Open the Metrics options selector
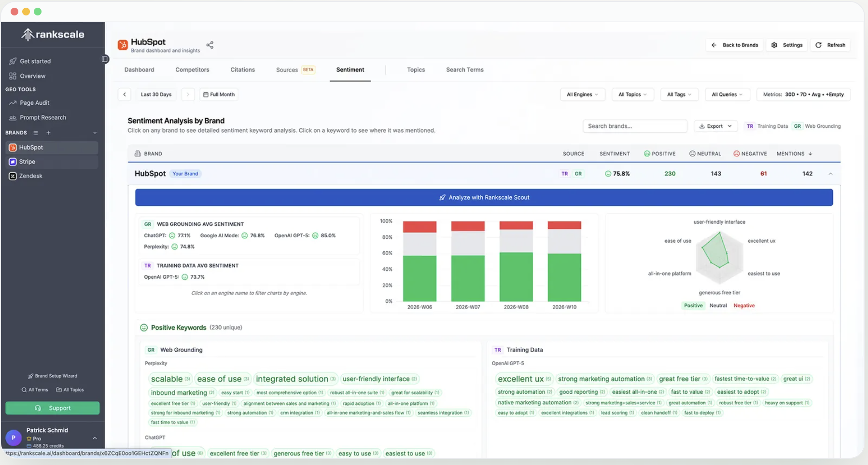The height and width of the screenshot is (465, 868). tap(803, 95)
